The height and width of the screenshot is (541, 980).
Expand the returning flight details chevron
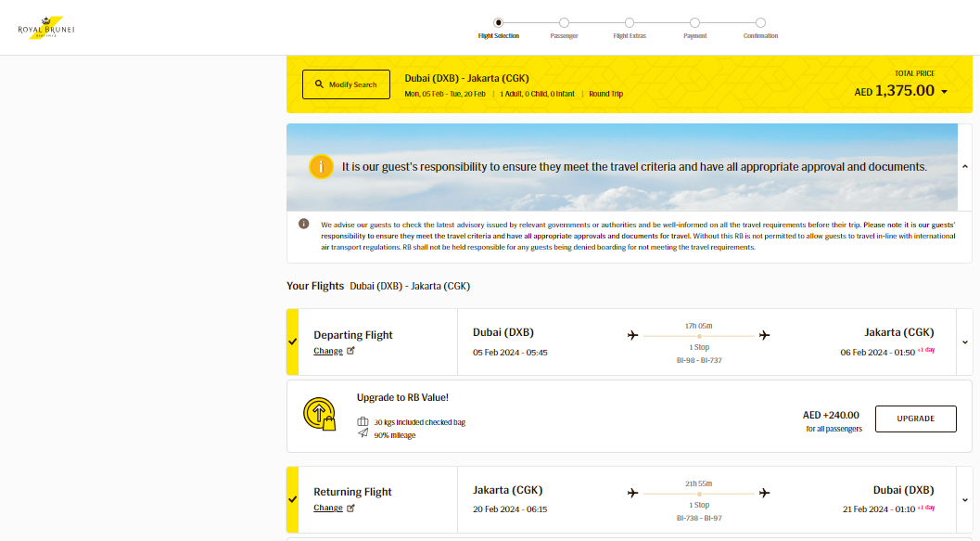[x=965, y=500]
